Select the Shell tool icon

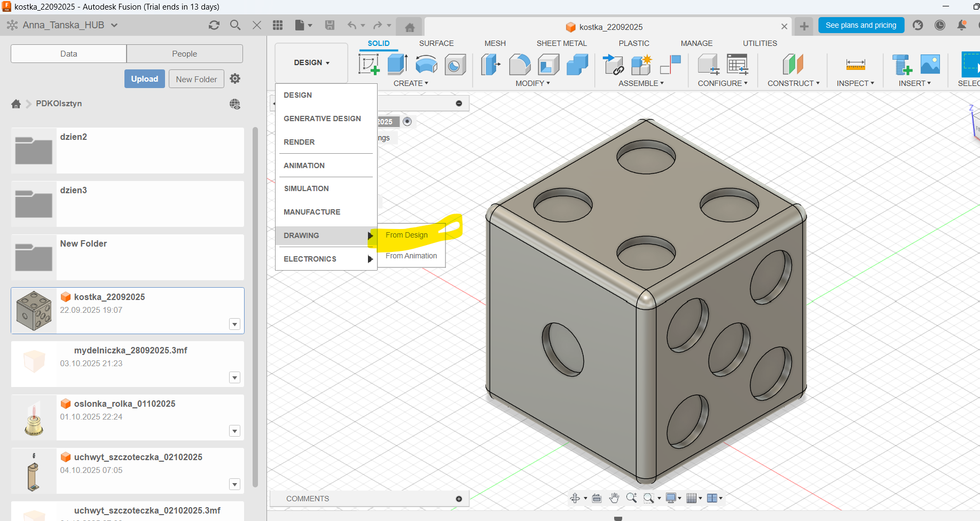[548, 65]
